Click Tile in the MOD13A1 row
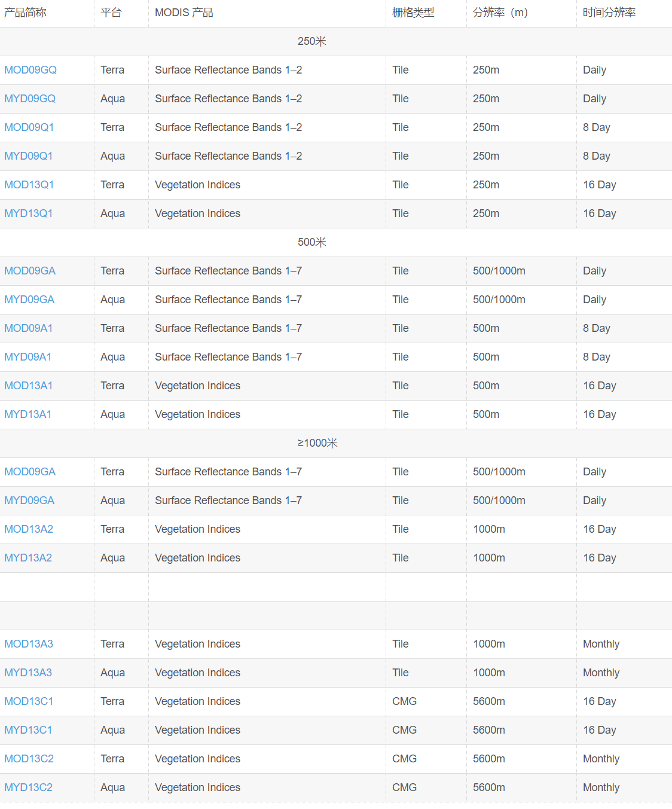Viewport: 672px width, 809px height. pyautogui.click(x=401, y=386)
